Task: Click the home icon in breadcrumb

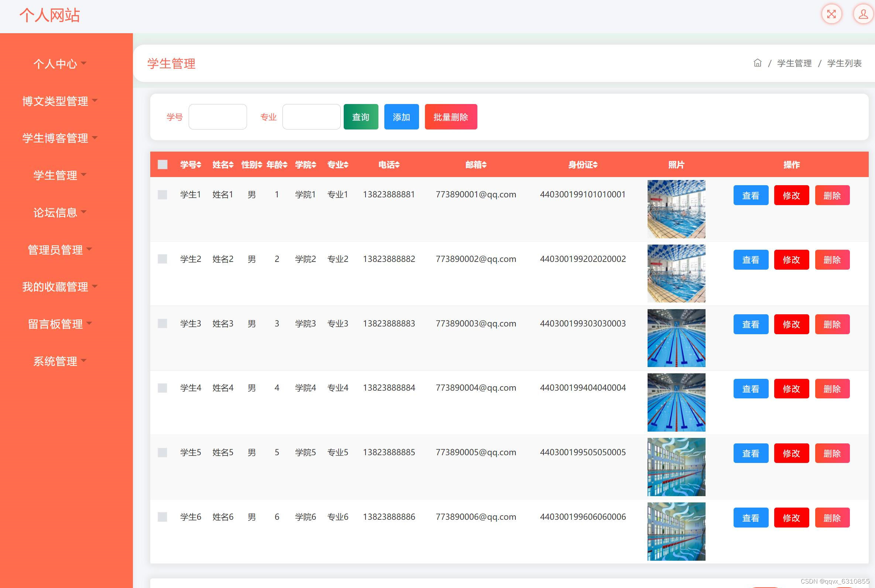Action: point(757,63)
